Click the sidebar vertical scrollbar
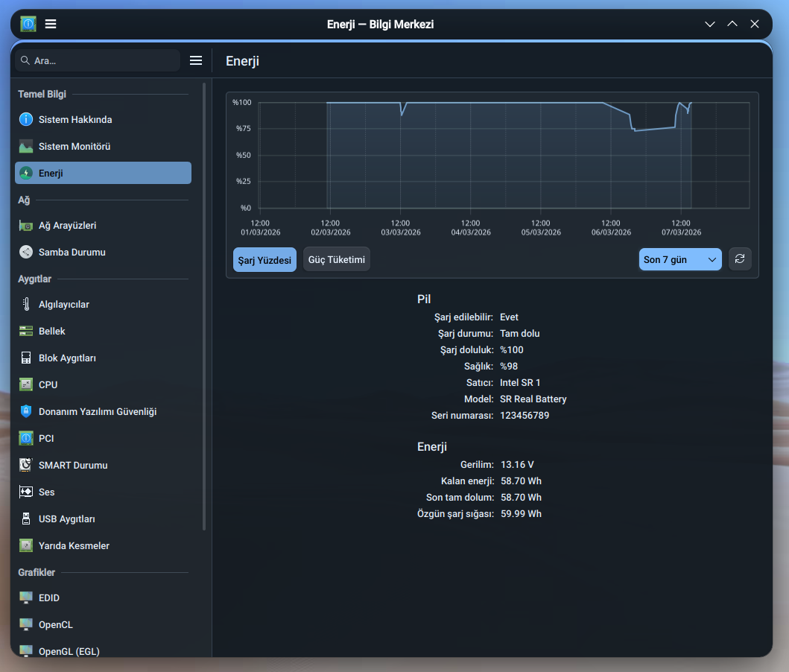The image size is (789, 672). click(204, 305)
